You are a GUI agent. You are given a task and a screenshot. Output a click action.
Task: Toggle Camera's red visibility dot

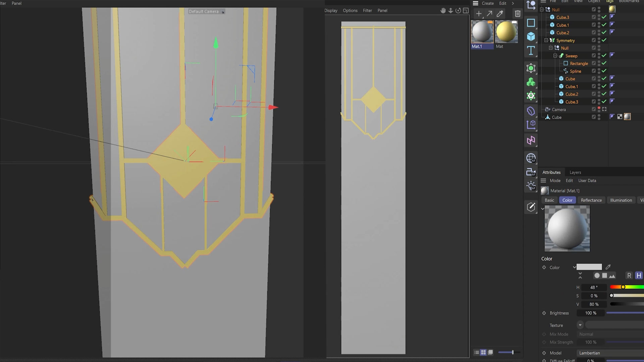click(599, 108)
